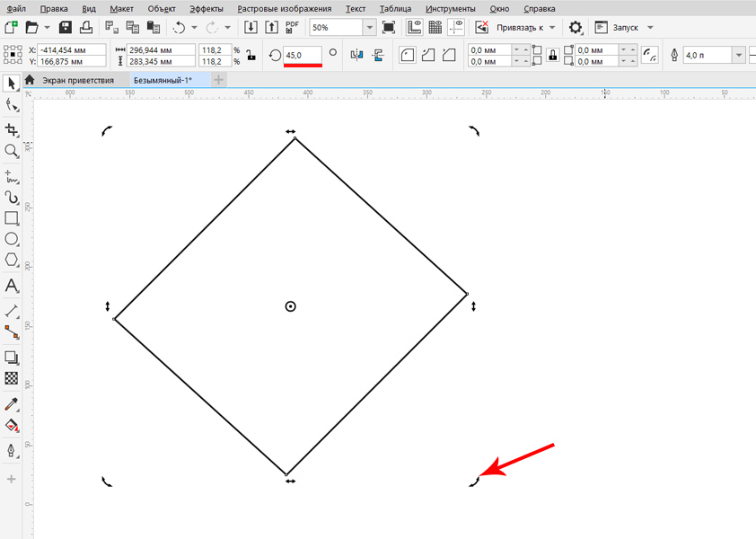Switch to the Экран приветствия tab

(75, 80)
